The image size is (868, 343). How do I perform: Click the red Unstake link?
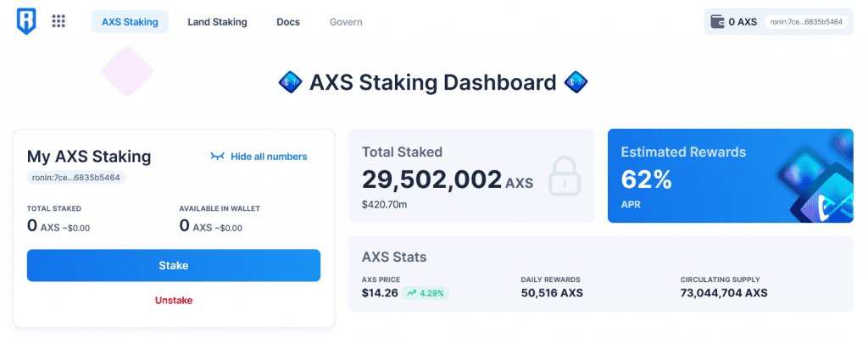tap(173, 300)
